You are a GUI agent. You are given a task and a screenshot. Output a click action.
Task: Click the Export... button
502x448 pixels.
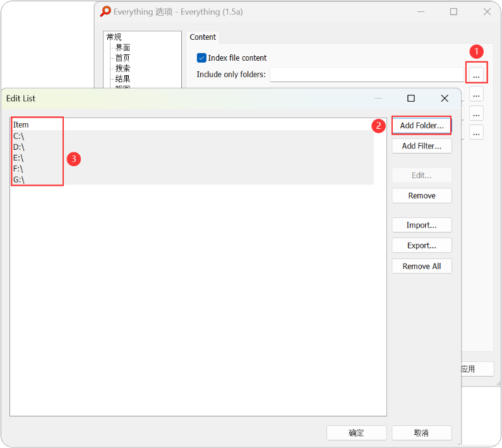421,245
